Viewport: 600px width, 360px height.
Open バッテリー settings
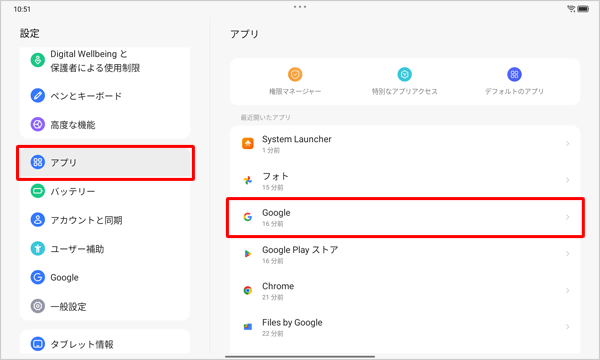pyautogui.click(x=105, y=191)
